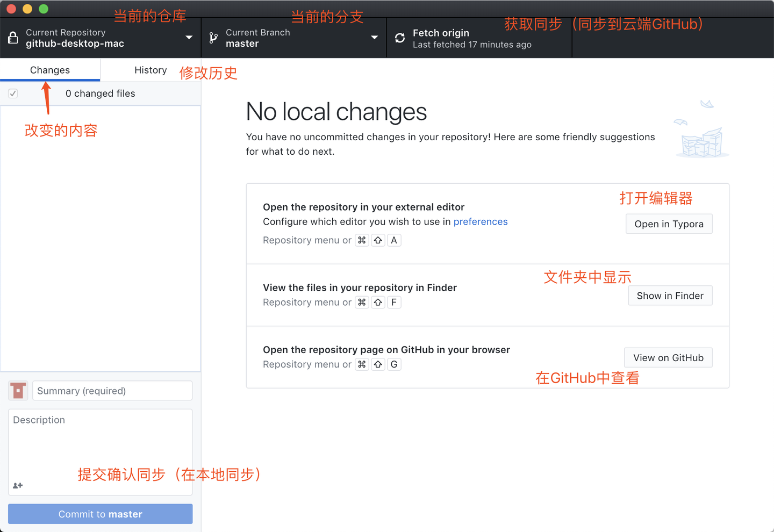The image size is (774, 532).
Task: Toggle the changed files checkbox
Action: pos(12,93)
